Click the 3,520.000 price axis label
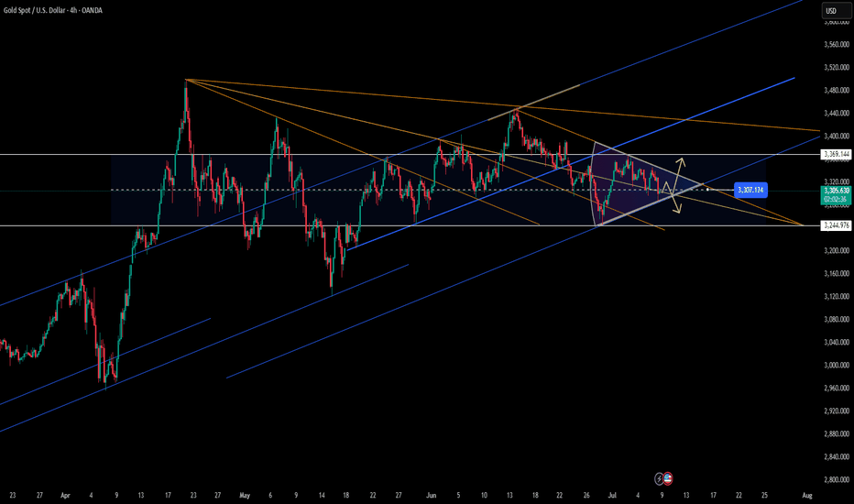This screenshot has height=504, width=854. pos(837,68)
